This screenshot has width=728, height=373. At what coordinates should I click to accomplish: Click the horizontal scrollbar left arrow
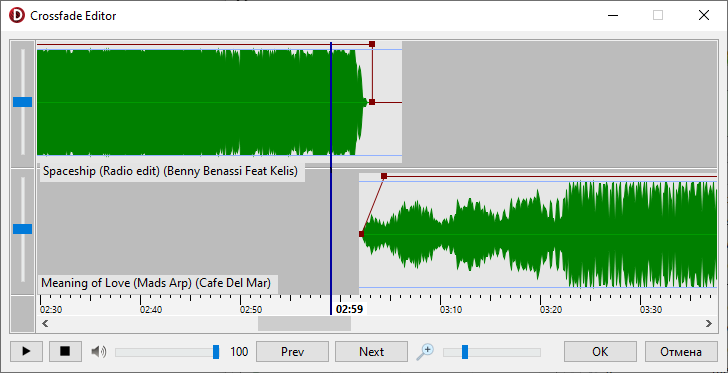coord(45,323)
